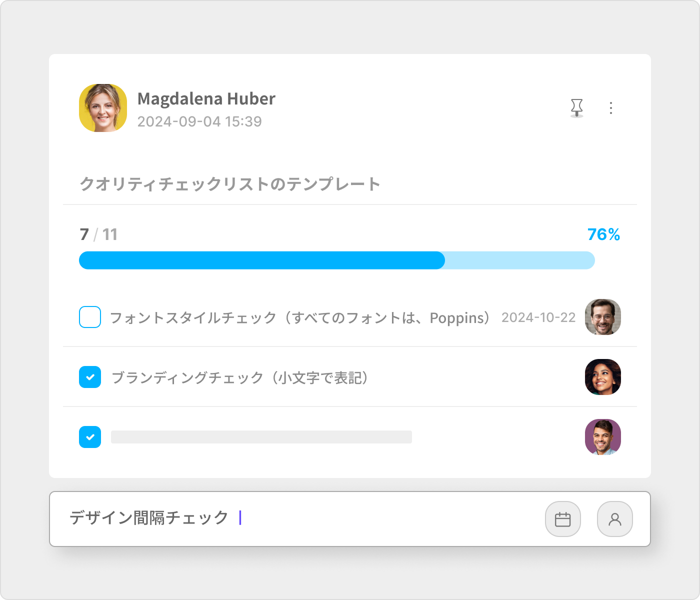Viewport: 700px width, 600px height.
Task: Click the assign person icon
Action: tap(615, 519)
